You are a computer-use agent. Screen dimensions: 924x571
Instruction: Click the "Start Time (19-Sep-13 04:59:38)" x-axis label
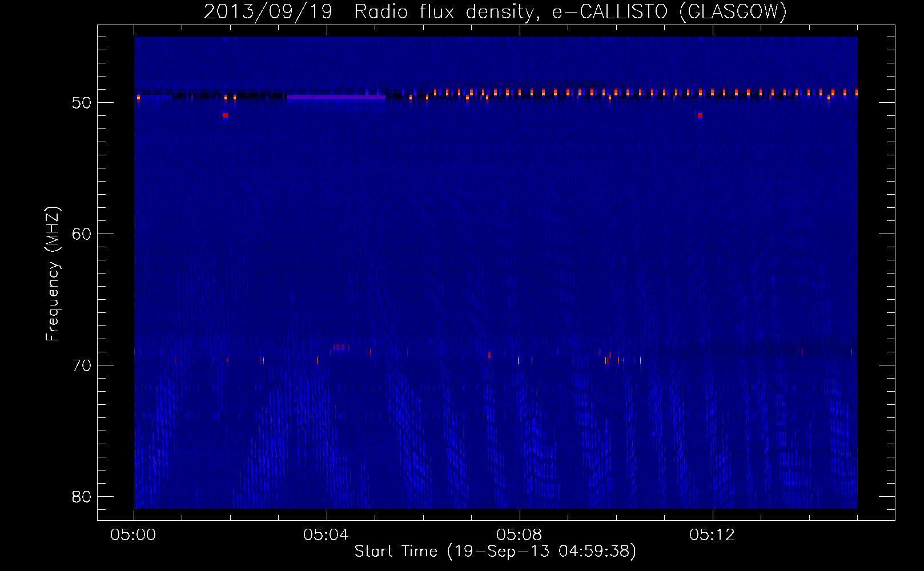[x=495, y=552]
